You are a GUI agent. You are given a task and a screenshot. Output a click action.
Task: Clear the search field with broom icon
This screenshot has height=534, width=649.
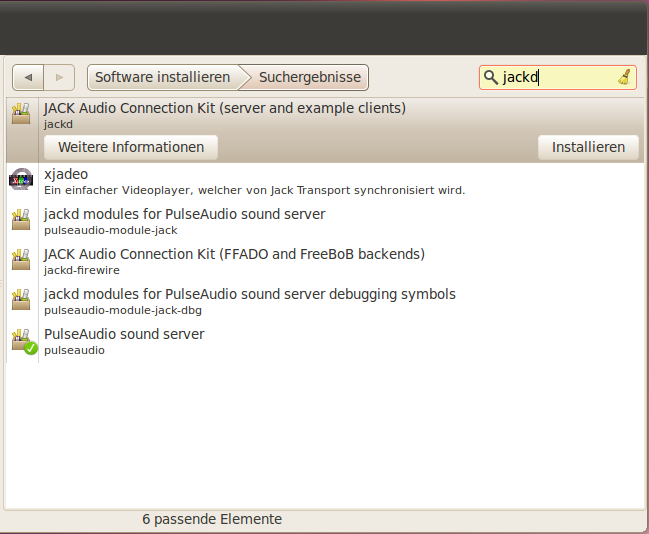coord(624,77)
